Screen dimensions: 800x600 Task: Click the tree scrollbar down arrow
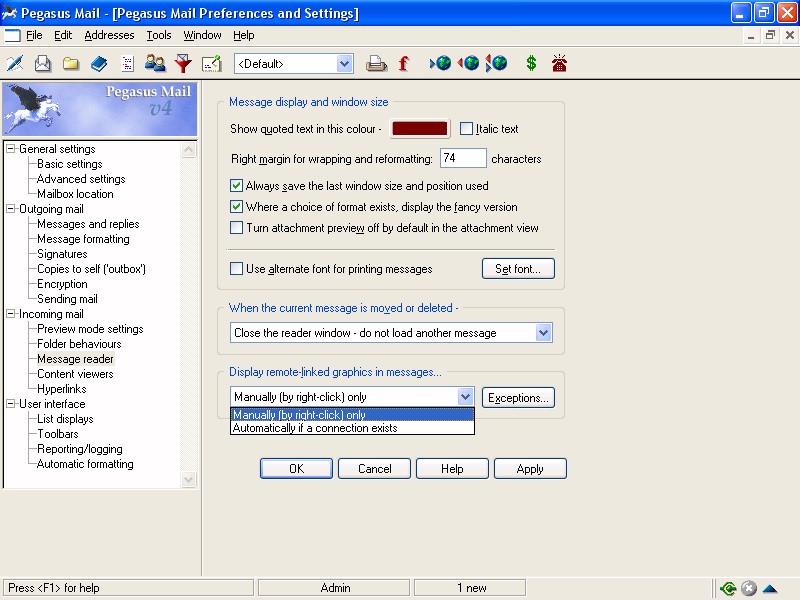[x=189, y=480]
